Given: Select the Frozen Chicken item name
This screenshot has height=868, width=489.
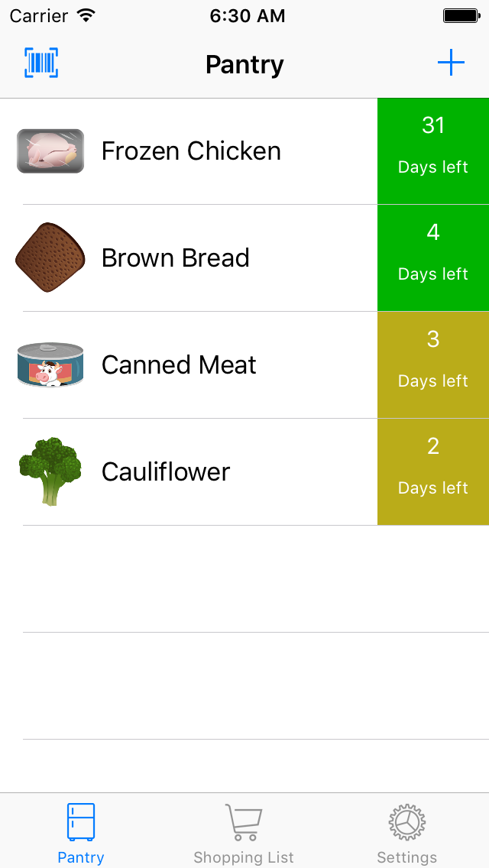Looking at the screenshot, I should [x=191, y=151].
